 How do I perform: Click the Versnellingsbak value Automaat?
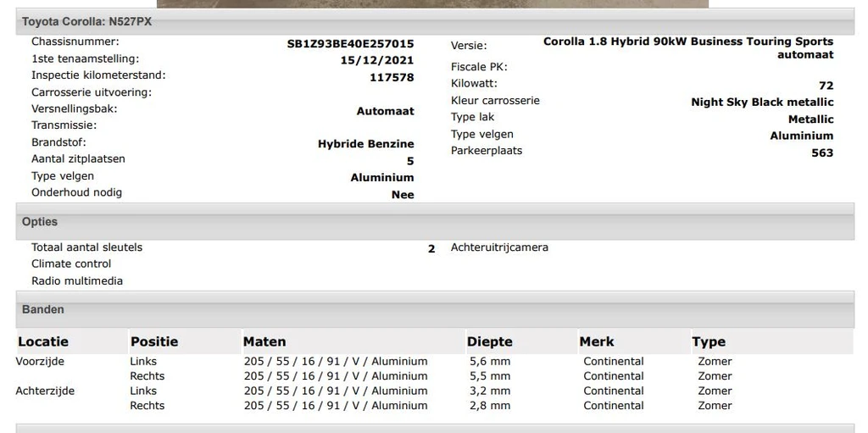(386, 111)
